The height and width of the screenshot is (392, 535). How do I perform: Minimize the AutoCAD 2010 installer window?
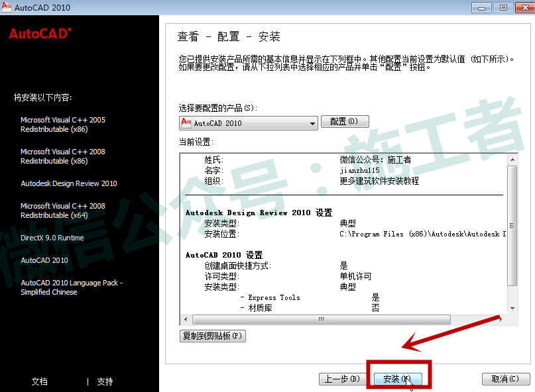[481, 7]
